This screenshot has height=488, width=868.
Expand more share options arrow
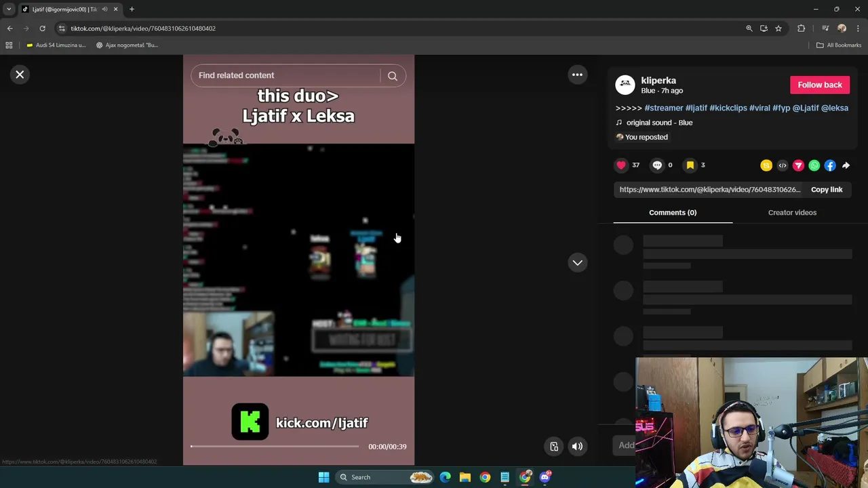pos(846,165)
